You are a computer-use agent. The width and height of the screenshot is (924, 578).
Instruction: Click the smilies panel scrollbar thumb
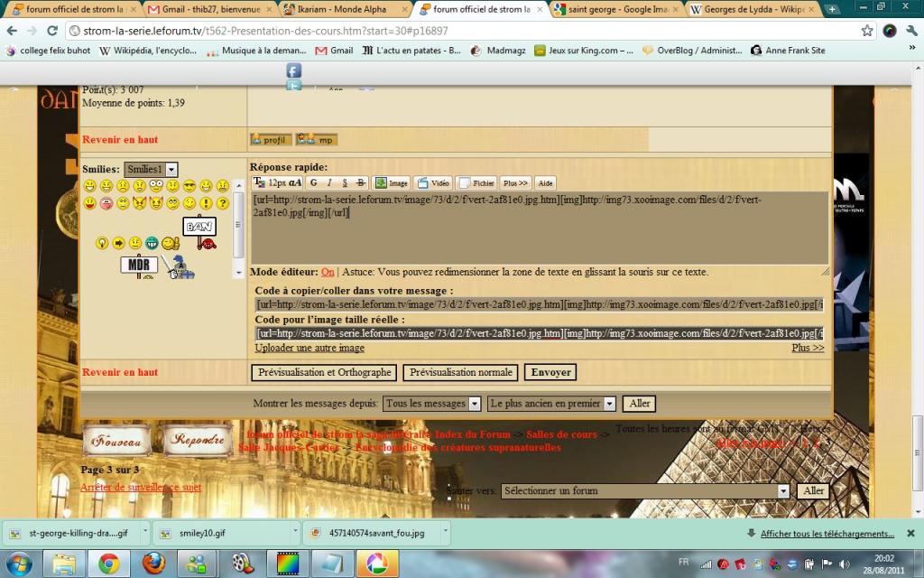pos(238,224)
